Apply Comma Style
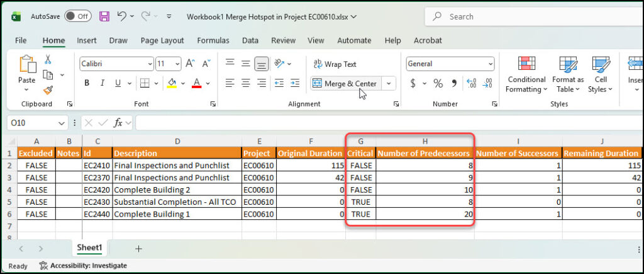The width and height of the screenshot is (644, 274). (x=454, y=84)
